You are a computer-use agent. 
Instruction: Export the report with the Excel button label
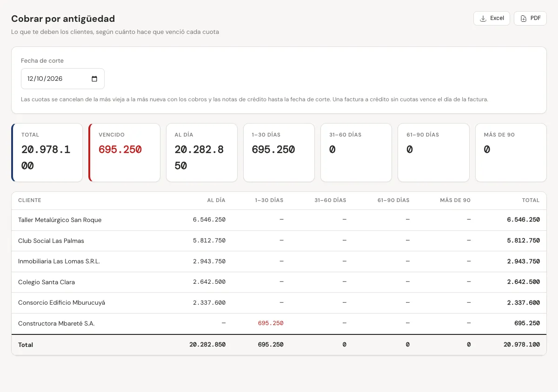(497, 18)
